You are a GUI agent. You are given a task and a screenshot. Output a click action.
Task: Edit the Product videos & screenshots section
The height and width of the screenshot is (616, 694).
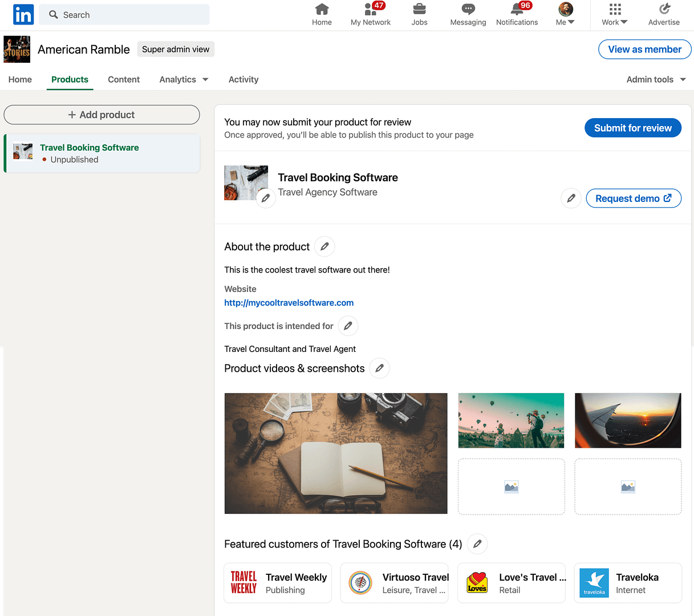pyautogui.click(x=379, y=368)
